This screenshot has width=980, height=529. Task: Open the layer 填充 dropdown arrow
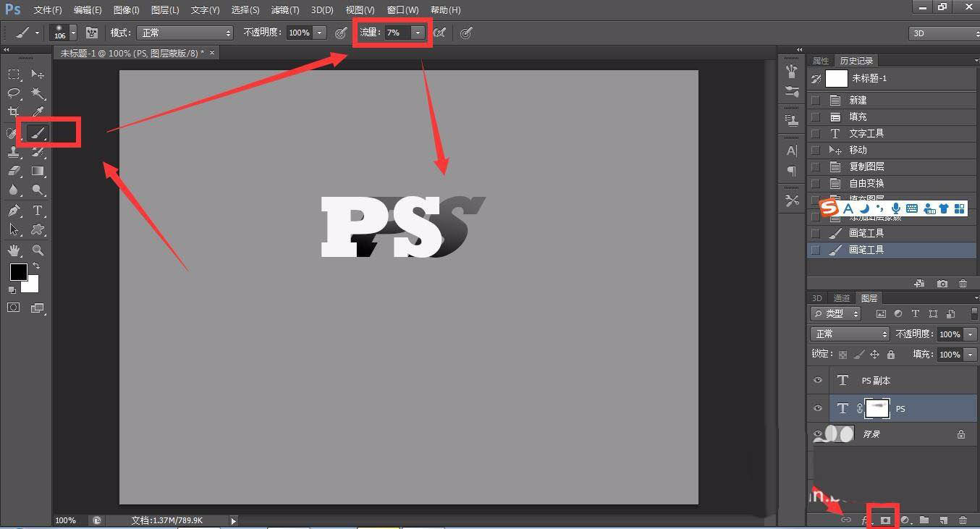[969, 355]
